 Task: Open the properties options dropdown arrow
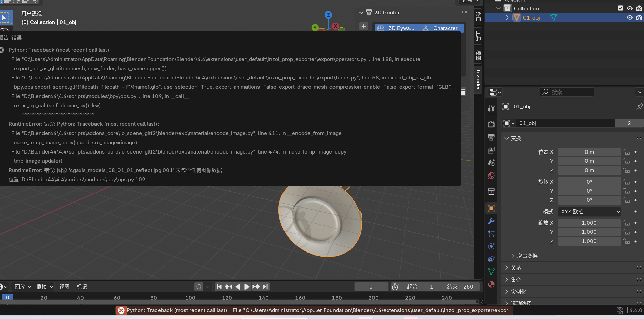coord(640,92)
